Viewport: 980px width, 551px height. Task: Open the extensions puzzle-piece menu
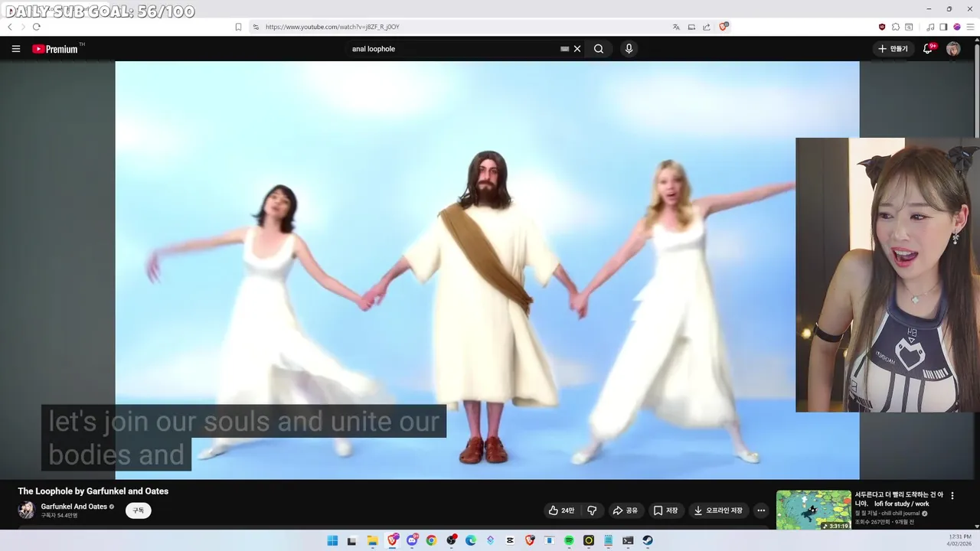point(896,27)
